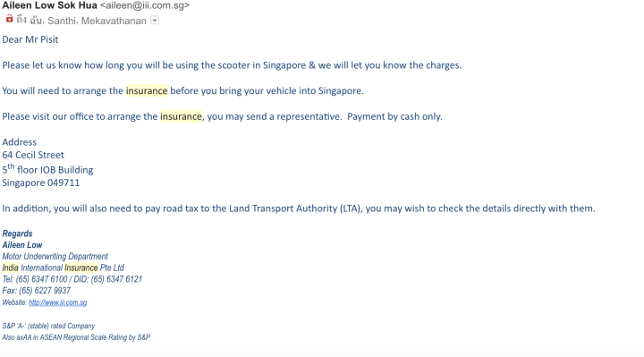Click the Land Transport Authority (LTA) text
The image size is (644, 357).
pos(295,208)
